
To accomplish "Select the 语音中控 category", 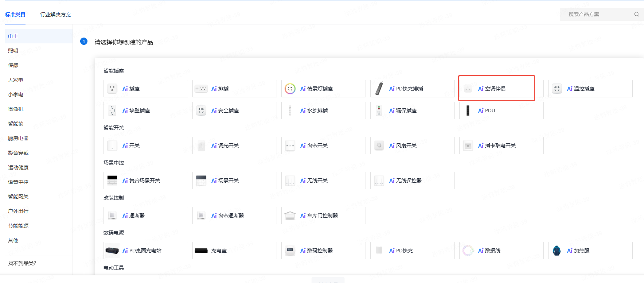I will tap(39, 182).
